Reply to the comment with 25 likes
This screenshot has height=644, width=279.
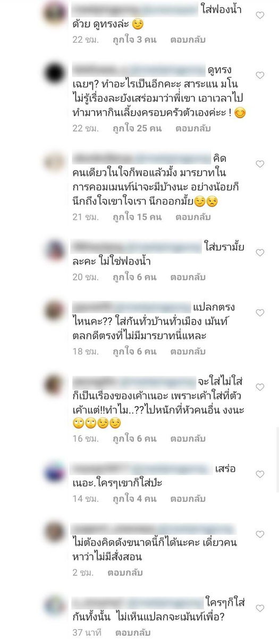click(x=188, y=129)
